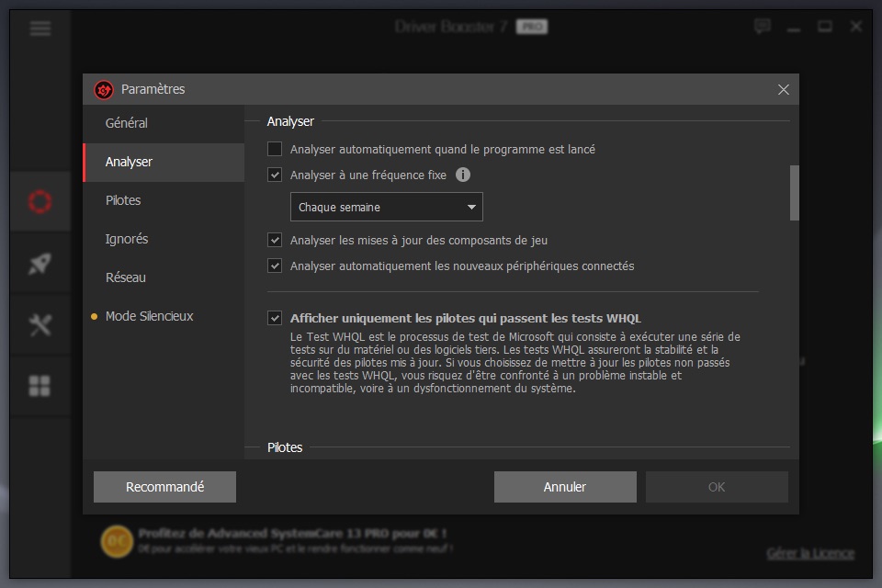882x588 pixels.
Task: Maximize the Driver Booster main window
Action: click(x=825, y=27)
